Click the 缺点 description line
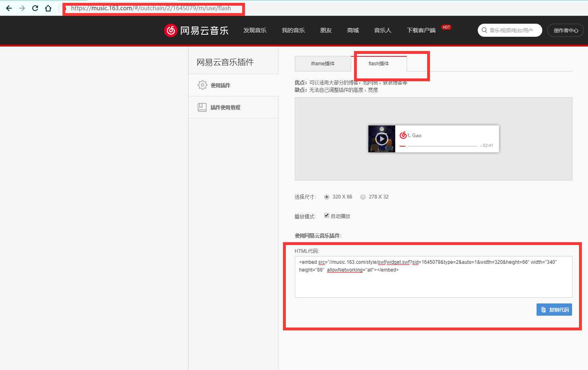588x370 pixels. tap(336, 90)
